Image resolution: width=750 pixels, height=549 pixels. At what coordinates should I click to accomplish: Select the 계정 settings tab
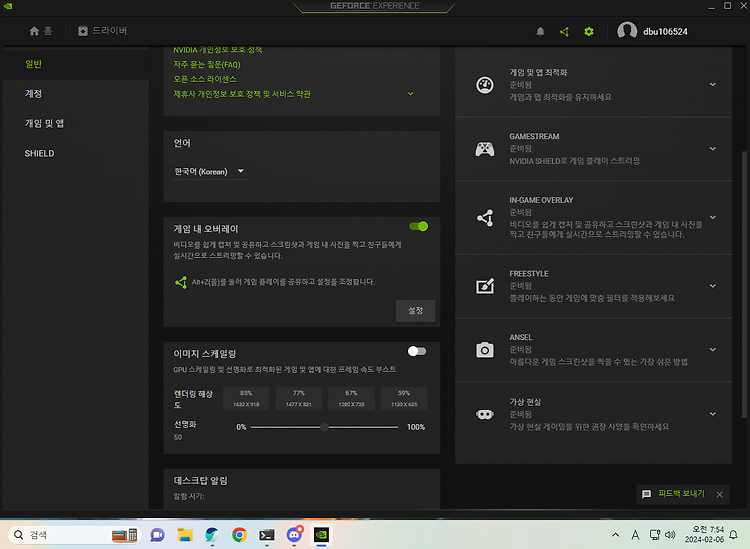pos(76,94)
